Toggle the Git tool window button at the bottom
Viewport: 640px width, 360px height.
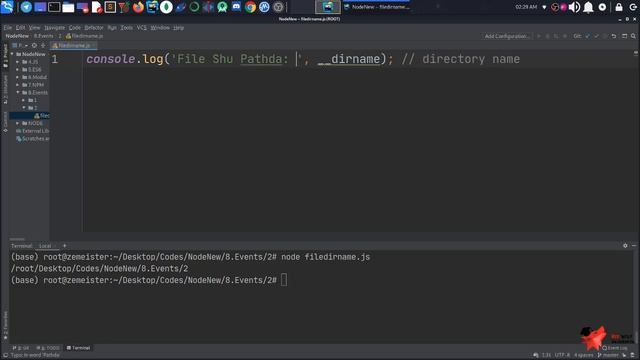21,348
